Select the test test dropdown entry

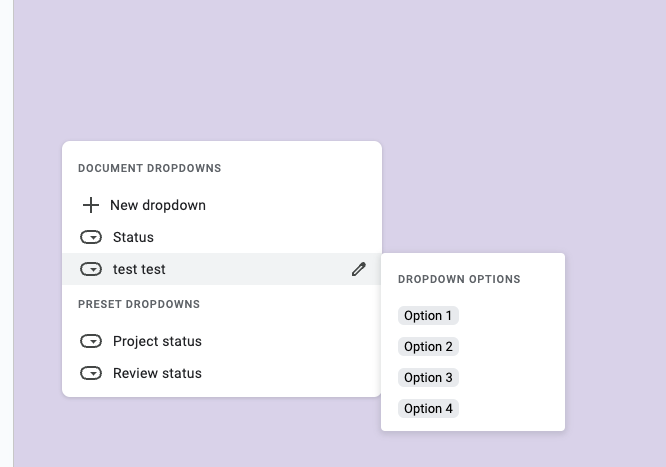139,269
